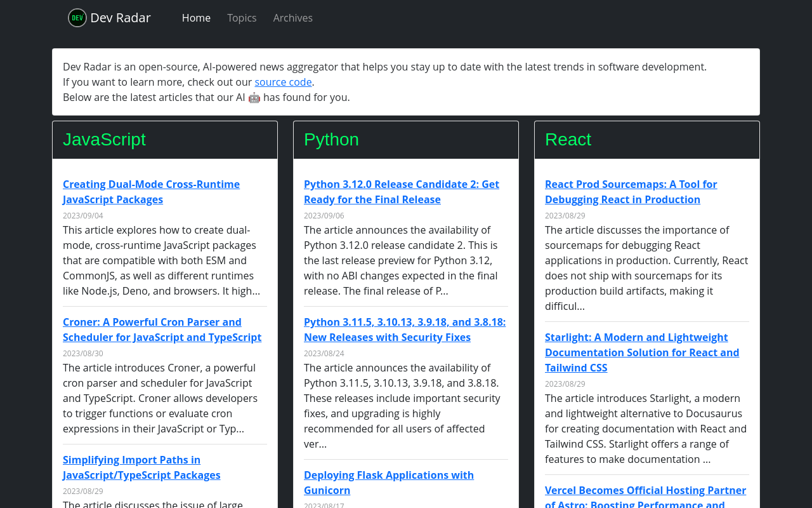Select the Python topic heading

pos(331,140)
